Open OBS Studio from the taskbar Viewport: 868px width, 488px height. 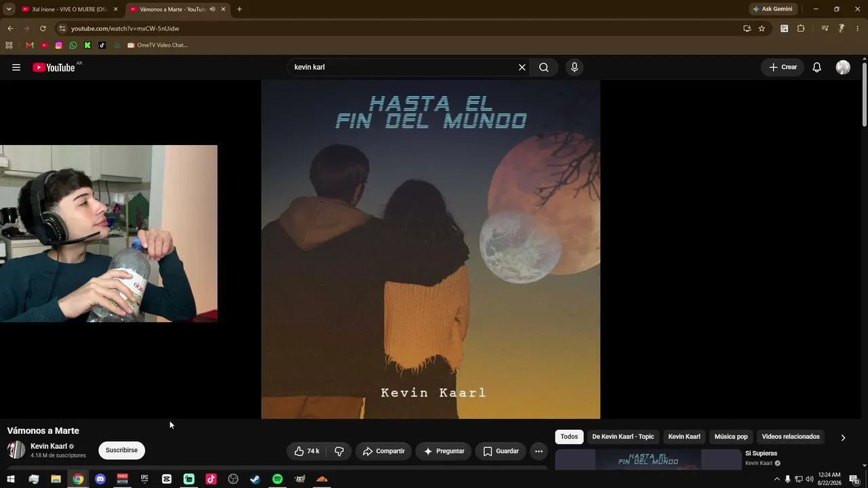pos(233,479)
